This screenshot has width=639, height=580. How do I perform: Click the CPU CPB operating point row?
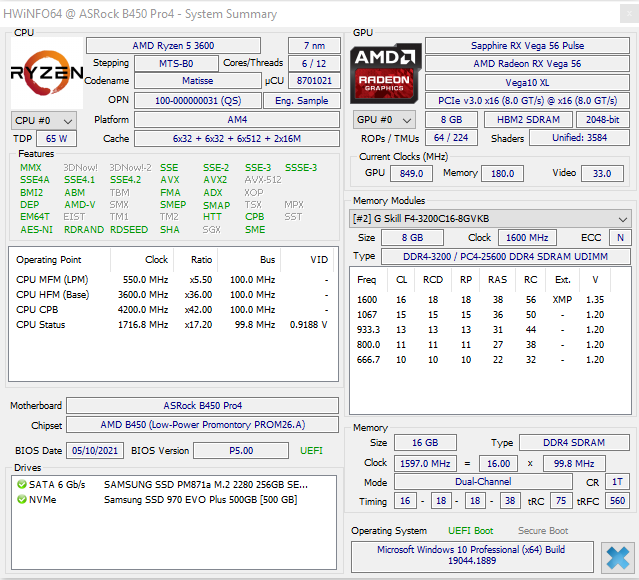pyautogui.click(x=172, y=310)
